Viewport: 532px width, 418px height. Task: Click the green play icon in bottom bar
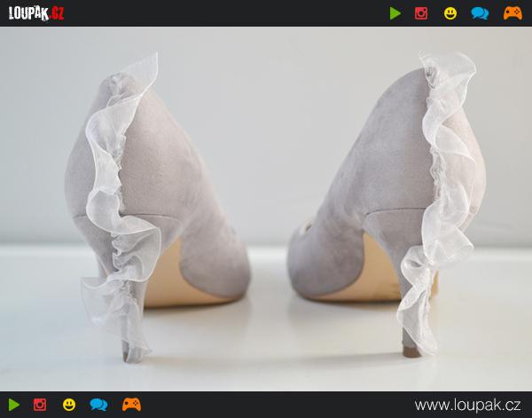pos(13,405)
